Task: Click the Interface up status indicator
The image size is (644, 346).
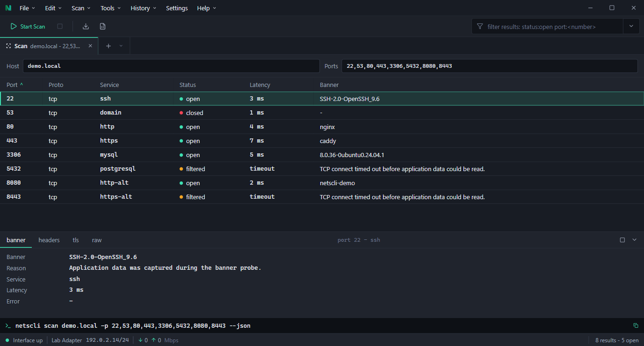Action: point(24,340)
